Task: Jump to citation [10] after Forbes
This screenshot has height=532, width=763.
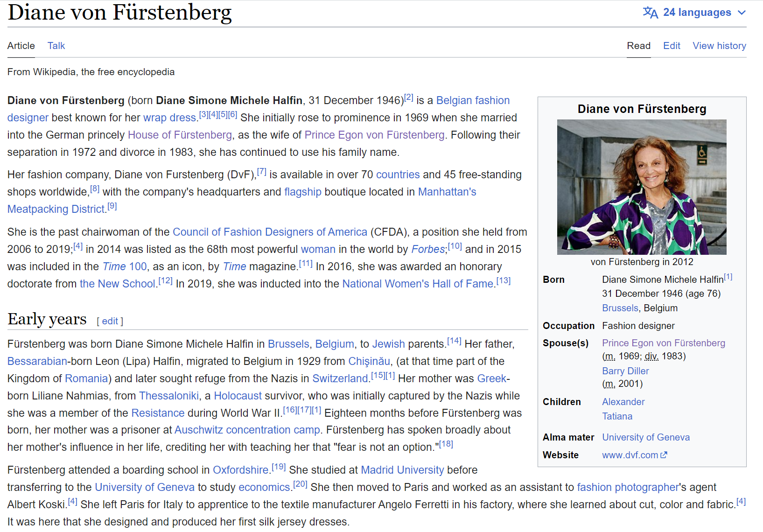Action: (x=455, y=246)
